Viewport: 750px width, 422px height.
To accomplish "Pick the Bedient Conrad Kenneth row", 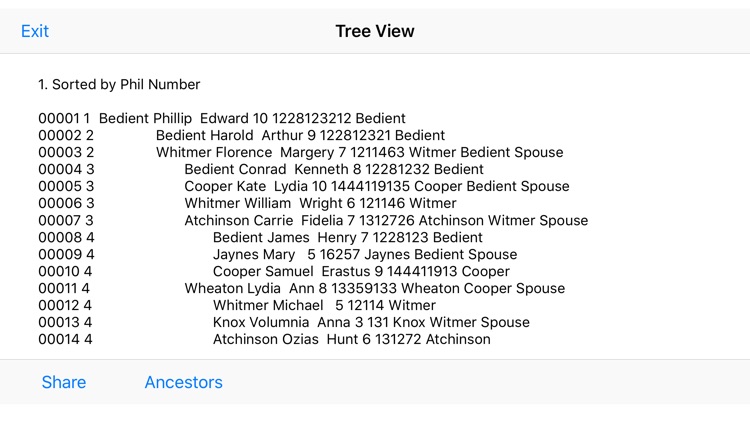I will pyautogui.click(x=261, y=169).
